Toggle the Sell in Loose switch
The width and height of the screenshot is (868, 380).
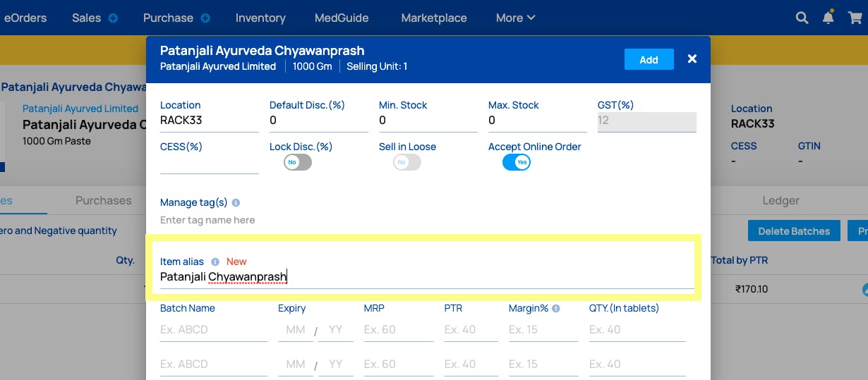tap(406, 162)
